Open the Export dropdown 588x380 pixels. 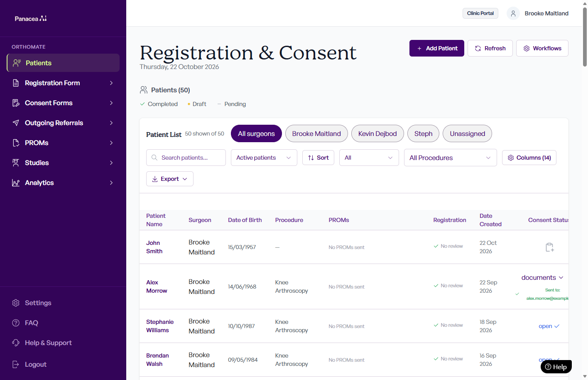(x=170, y=179)
